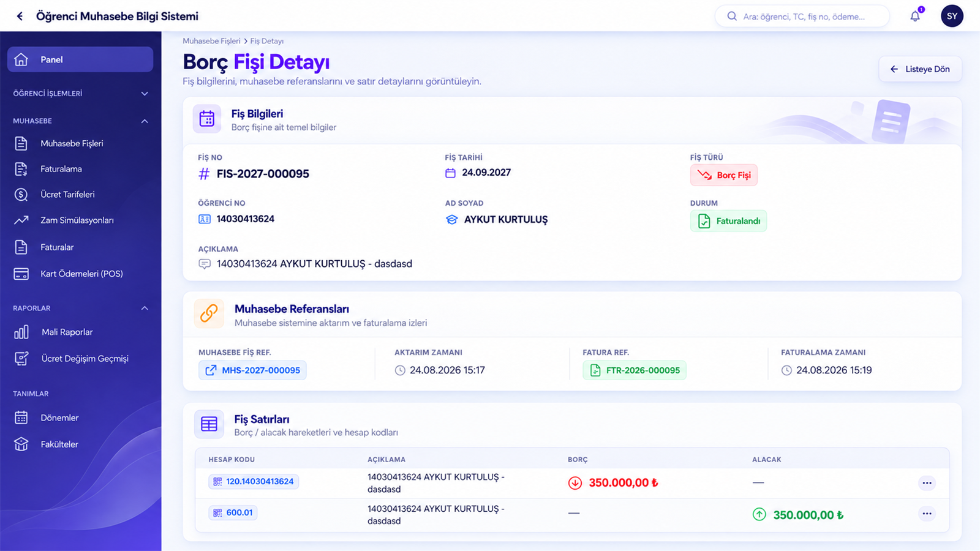Click the Fiş Satırları table icon
Image resolution: width=980 pixels, height=551 pixels.
coord(209,424)
